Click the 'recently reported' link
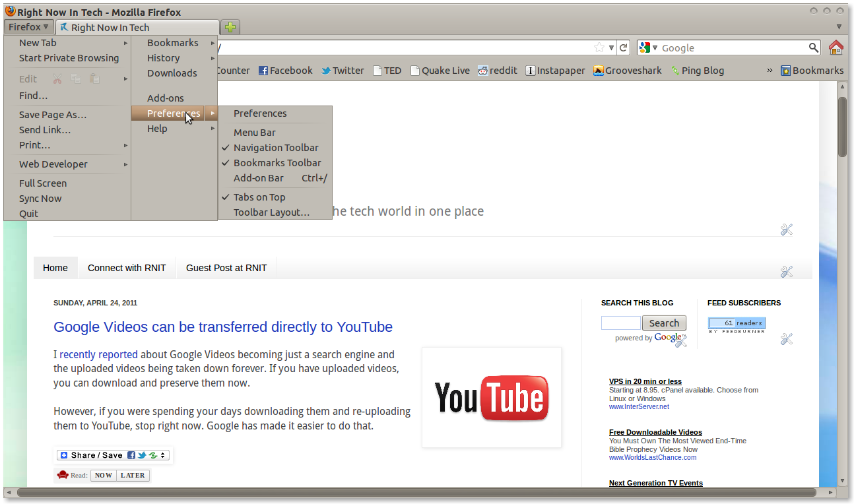Screen dimensions: 854x504 (x=98, y=354)
